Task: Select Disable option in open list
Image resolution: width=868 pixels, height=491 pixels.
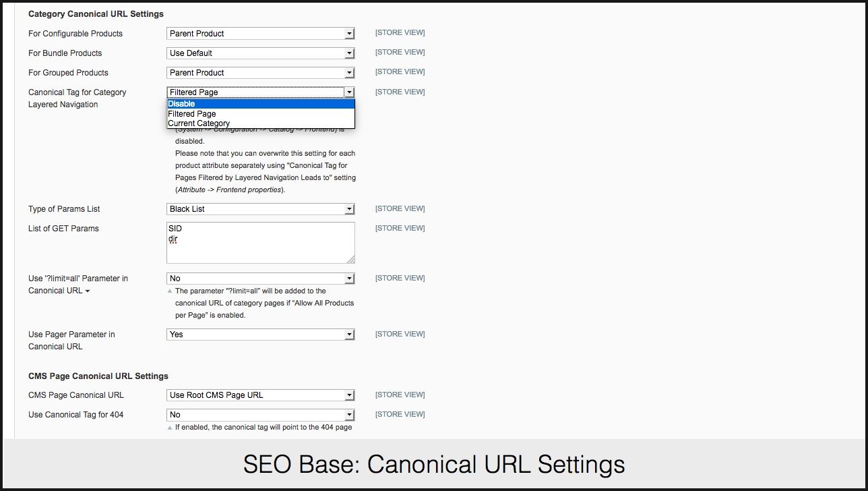Action: click(260, 104)
